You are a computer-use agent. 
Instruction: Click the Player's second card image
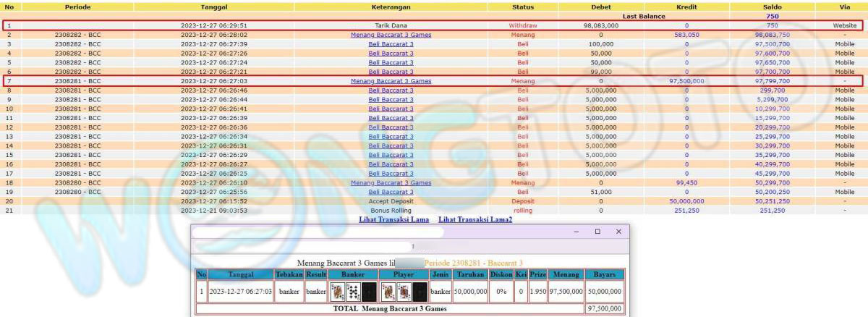coord(404,292)
